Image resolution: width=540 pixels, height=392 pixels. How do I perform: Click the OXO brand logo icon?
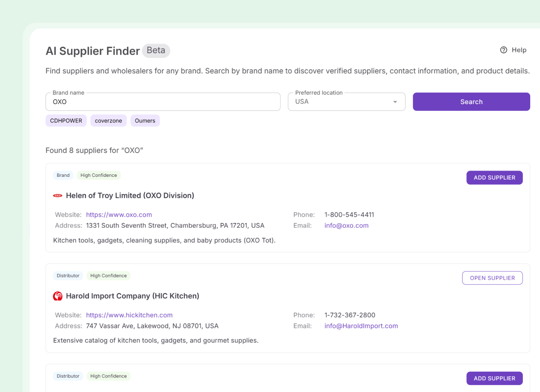click(x=58, y=195)
